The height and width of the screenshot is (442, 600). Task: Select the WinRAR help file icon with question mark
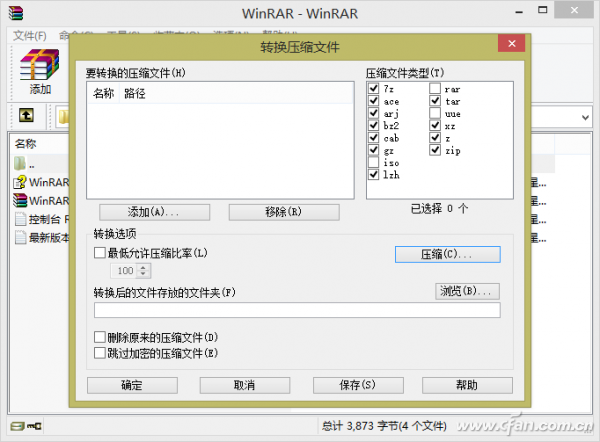[x=20, y=182]
